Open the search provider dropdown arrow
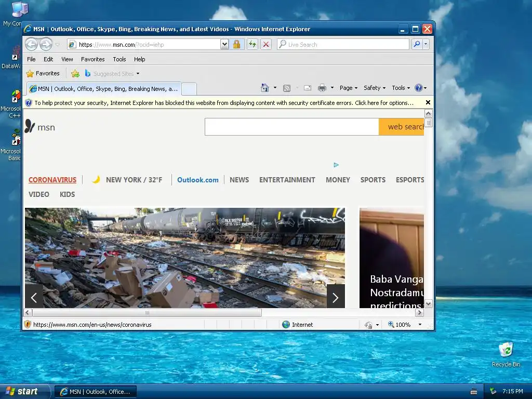Screen dimensions: 532x399 pyautogui.click(x=426, y=45)
